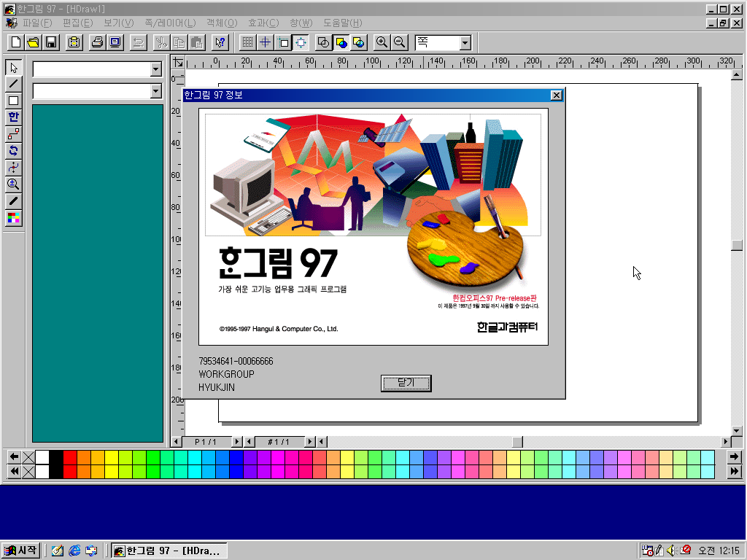Open the 편집(E) menu
This screenshot has height=560, width=747.
(x=77, y=23)
